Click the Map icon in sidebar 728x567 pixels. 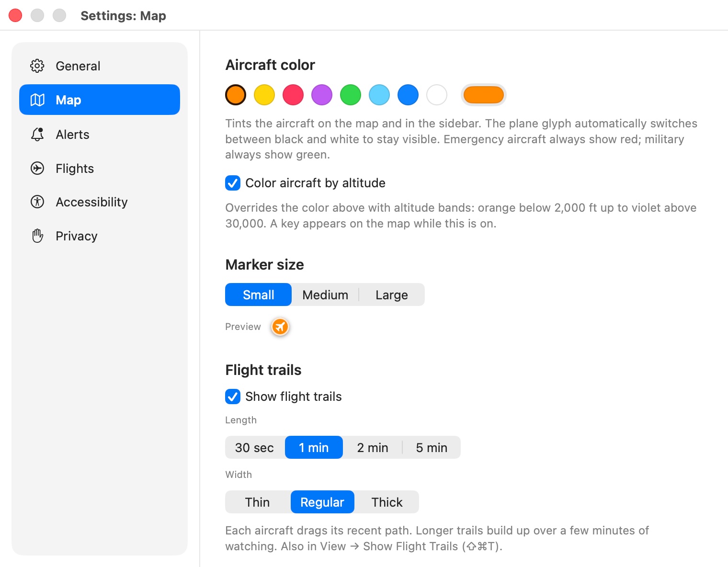pyautogui.click(x=37, y=100)
